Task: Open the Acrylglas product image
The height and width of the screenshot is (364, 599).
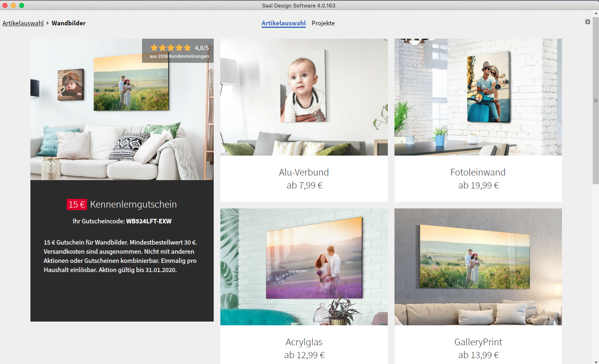Action: [x=304, y=267]
